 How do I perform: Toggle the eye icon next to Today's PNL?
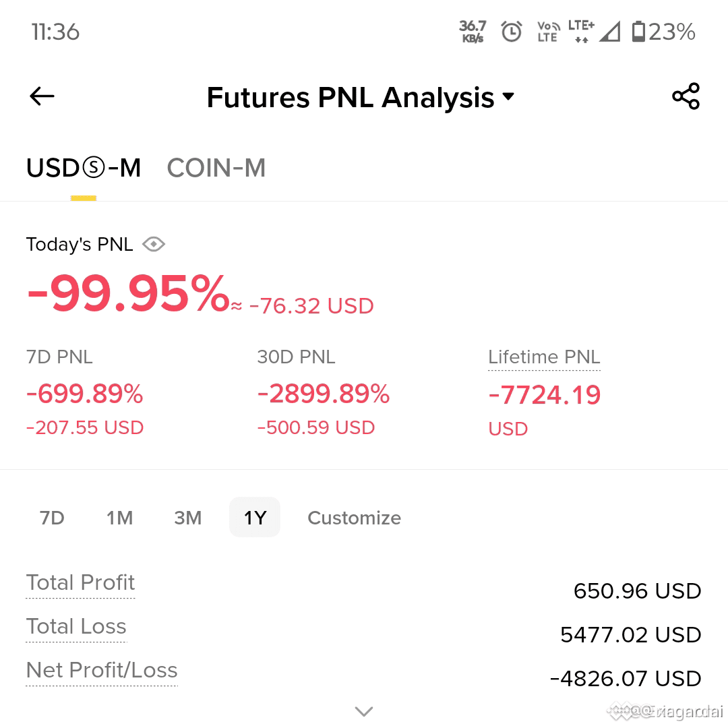[154, 244]
